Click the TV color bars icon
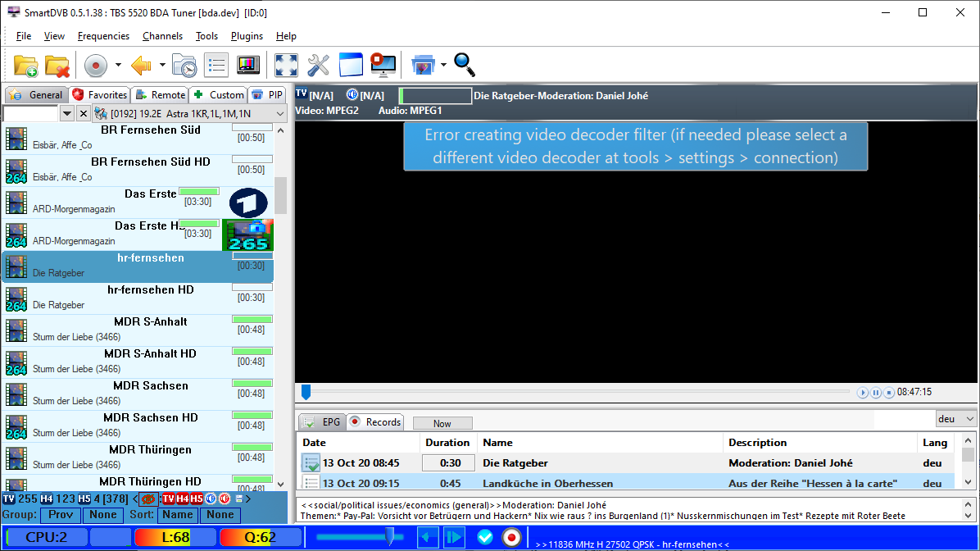 tap(248, 65)
